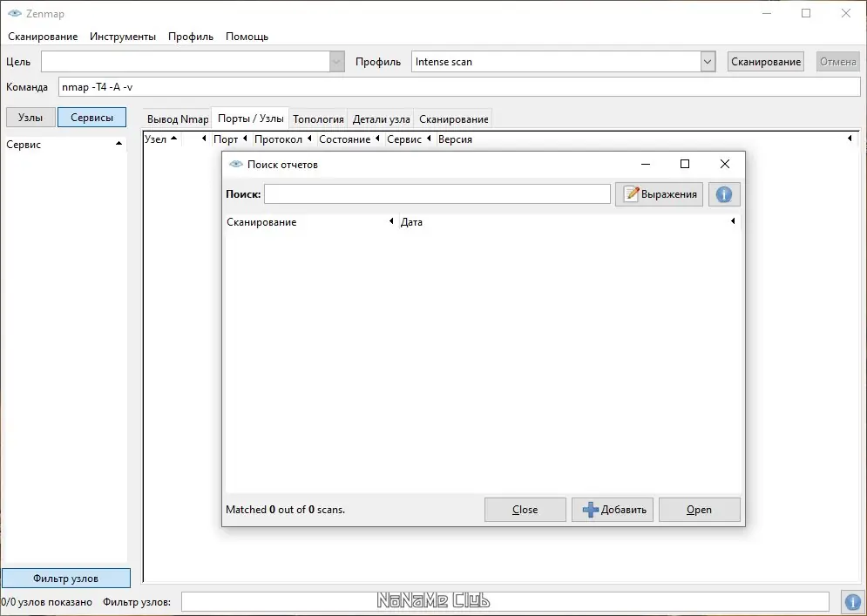Image resolution: width=867 pixels, height=616 pixels.
Task: Sort by the Порт column header
Action: tap(231, 139)
